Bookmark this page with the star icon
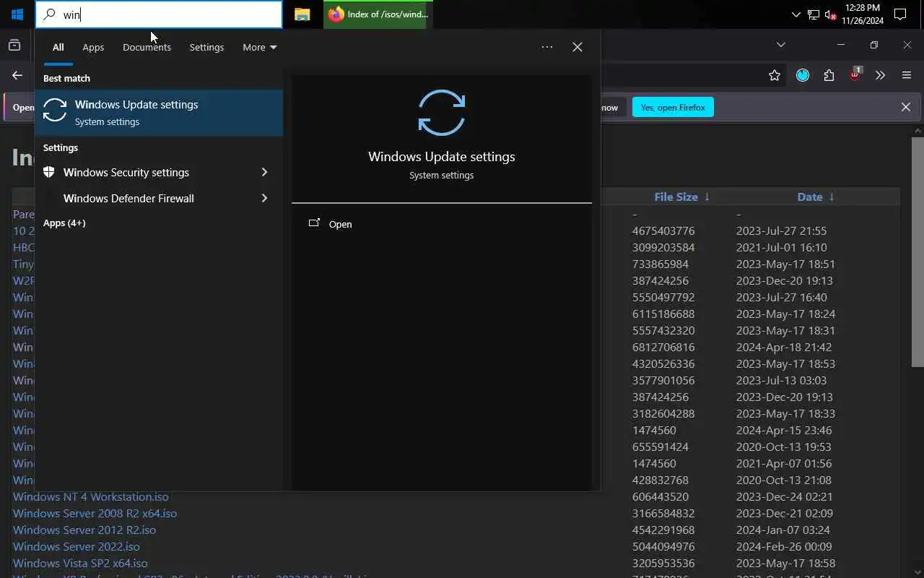The image size is (924, 578). [x=775, y=75]
